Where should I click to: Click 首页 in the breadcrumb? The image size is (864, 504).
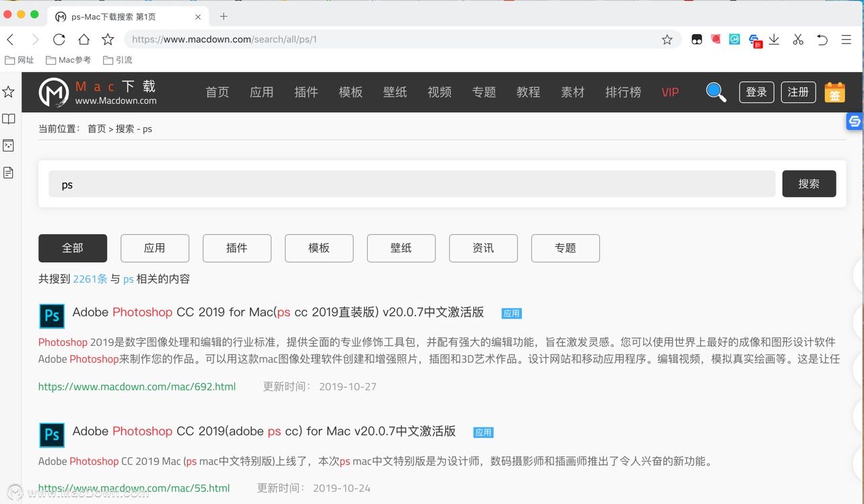tap(97, 129)
